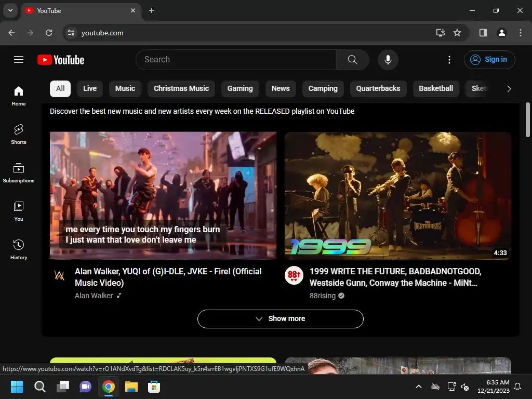The height and width of the screenshot is (399, 532).
Task: Select the Gaming category chip
Action: click(x=240, y=88)
